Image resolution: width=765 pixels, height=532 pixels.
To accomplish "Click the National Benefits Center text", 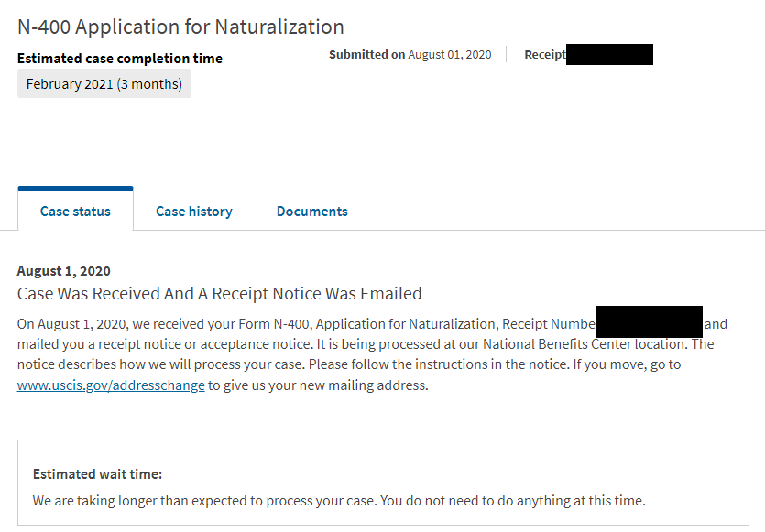I will point(557,344).
